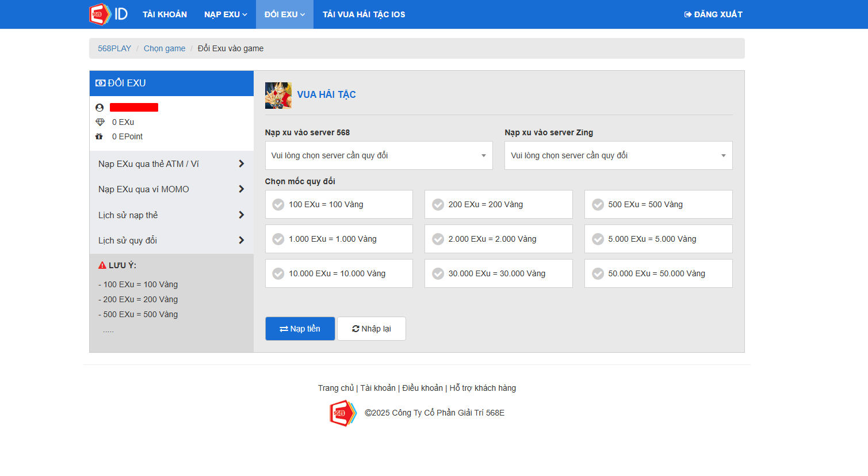The image size is (868, 476).
Task: Choose the 5.000 EXu = 5.000 Vàng option
Action: tap(659, 239)
